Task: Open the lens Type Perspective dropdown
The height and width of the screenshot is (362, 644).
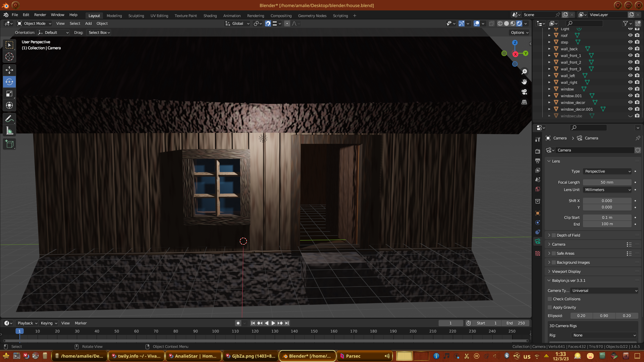Action: click(607, 171)
